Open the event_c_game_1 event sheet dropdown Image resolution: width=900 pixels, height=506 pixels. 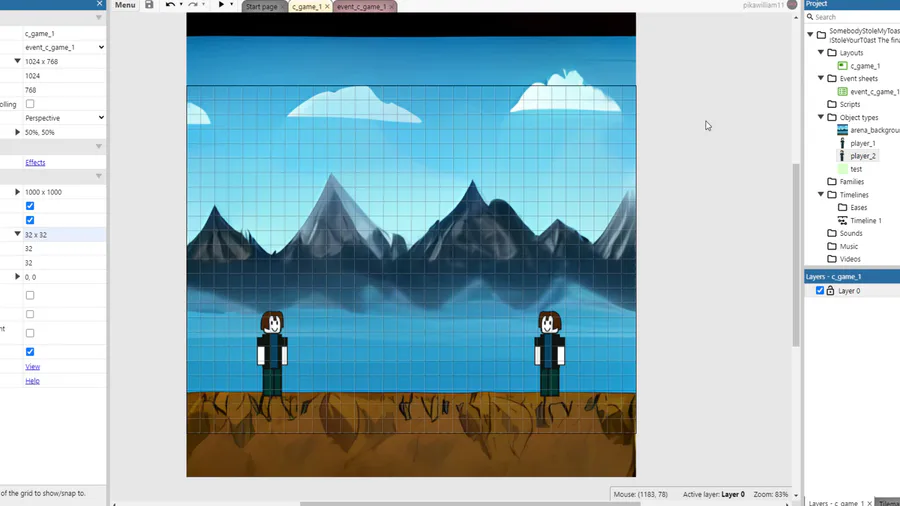coord(64,47)
